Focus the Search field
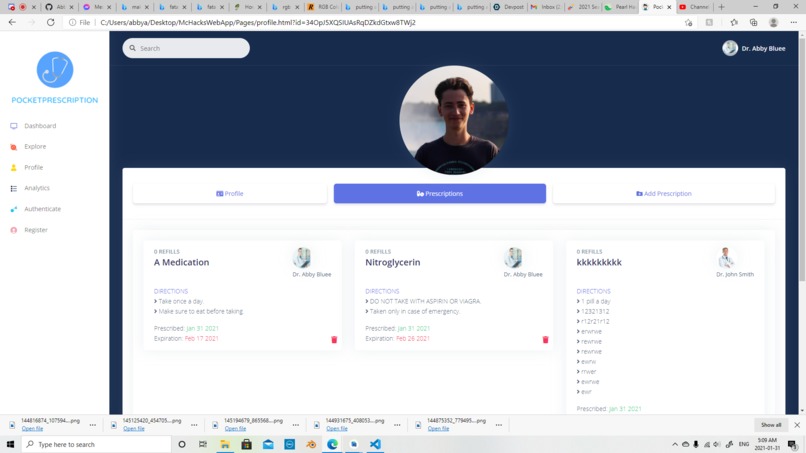The width and height of the screenshot is (806, 453). [x=186, y=48]
